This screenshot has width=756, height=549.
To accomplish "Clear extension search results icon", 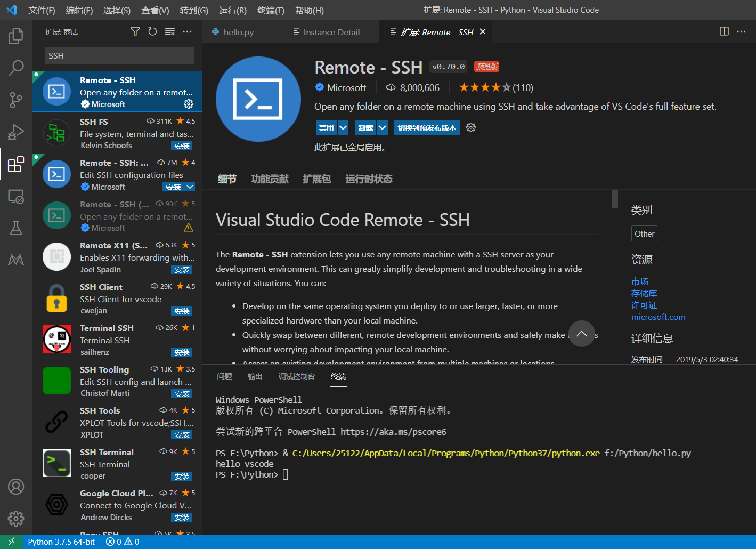I will click(170, 32).
